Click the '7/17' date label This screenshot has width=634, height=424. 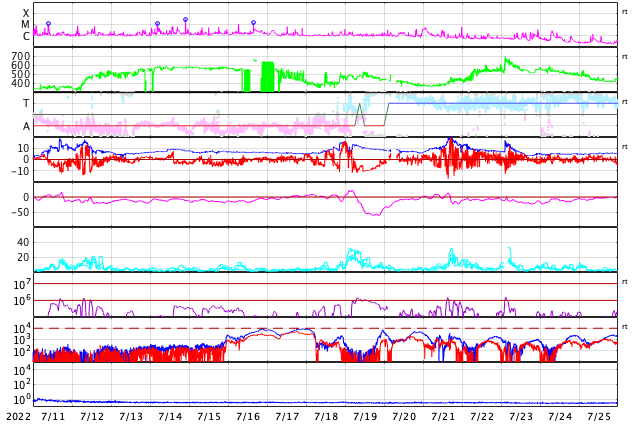tap(287, 417)
